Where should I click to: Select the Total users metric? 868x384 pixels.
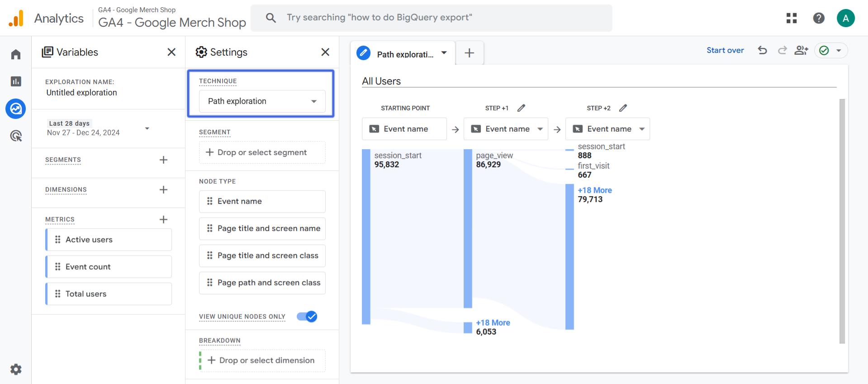109,294
